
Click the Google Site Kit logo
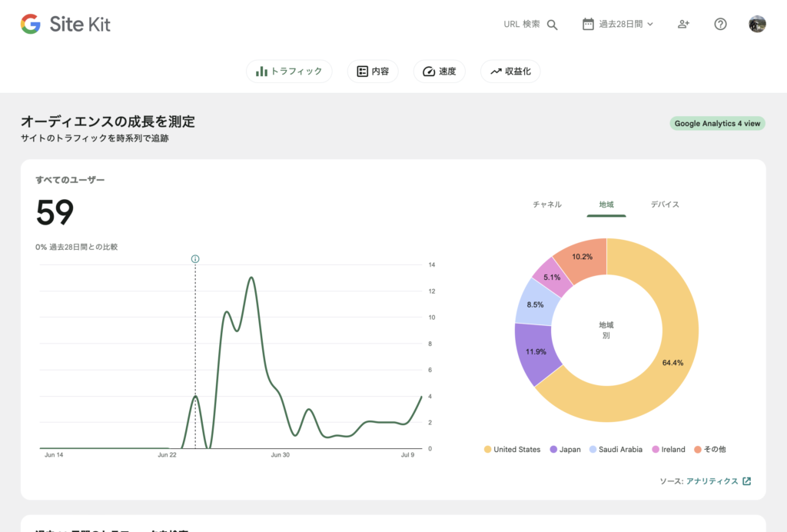coord(65,24)
